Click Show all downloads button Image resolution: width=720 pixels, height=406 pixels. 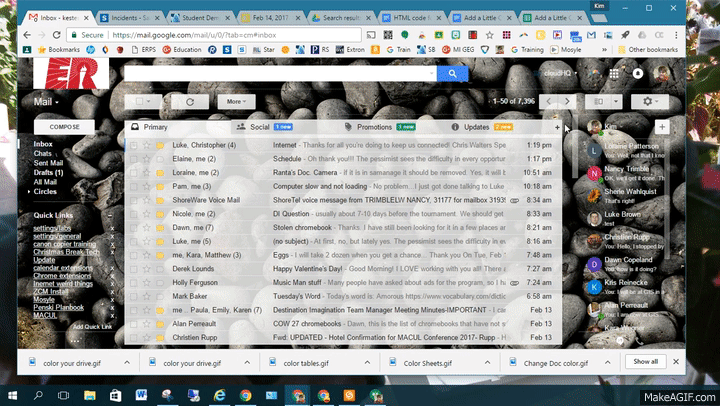pos(646,361)
